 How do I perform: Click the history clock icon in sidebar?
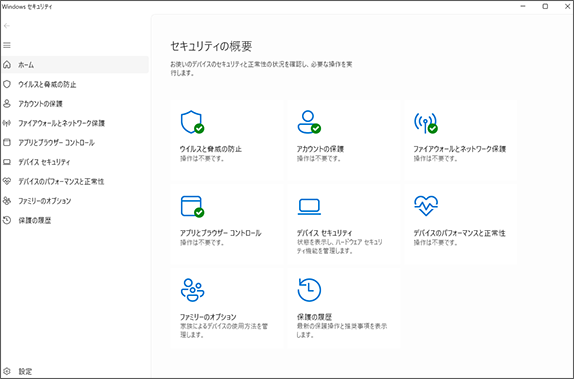(x=7, y=220)
